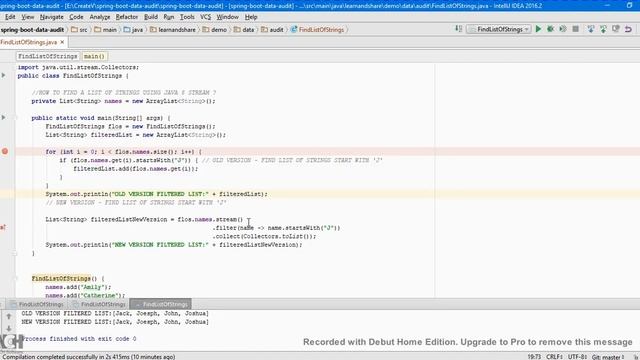640x360 pixels.
Task: Click the private List<String> names declaration line
Action: 123,101
